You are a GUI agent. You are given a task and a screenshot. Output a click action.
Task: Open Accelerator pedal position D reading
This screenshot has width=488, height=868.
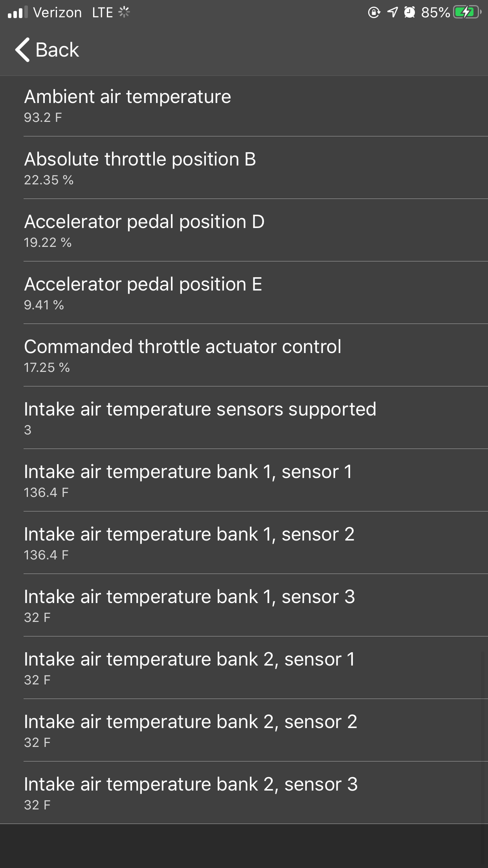coord(244,231)
